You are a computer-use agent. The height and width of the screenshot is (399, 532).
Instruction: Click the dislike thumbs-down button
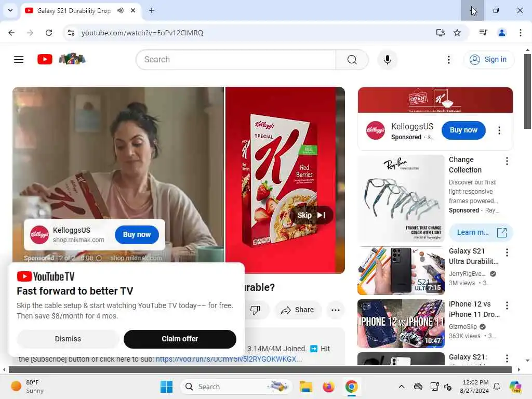click(x=255, y=310)
